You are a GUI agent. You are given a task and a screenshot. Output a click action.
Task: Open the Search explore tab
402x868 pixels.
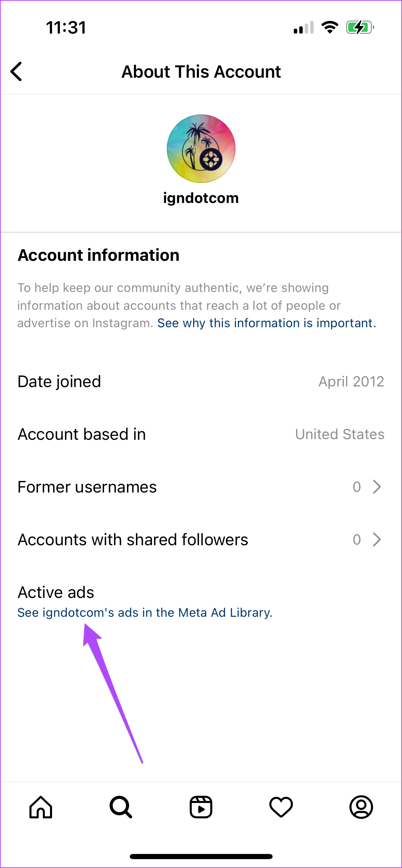point(121,807)
